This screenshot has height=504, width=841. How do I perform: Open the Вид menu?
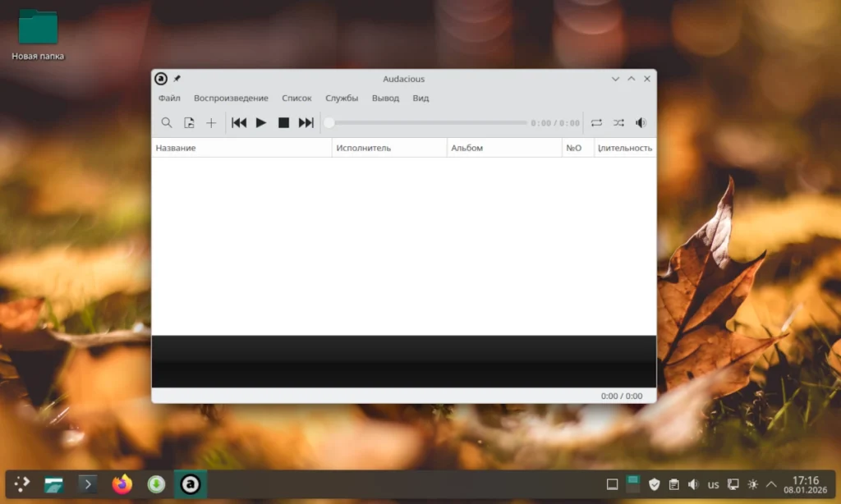coord(420,99)
